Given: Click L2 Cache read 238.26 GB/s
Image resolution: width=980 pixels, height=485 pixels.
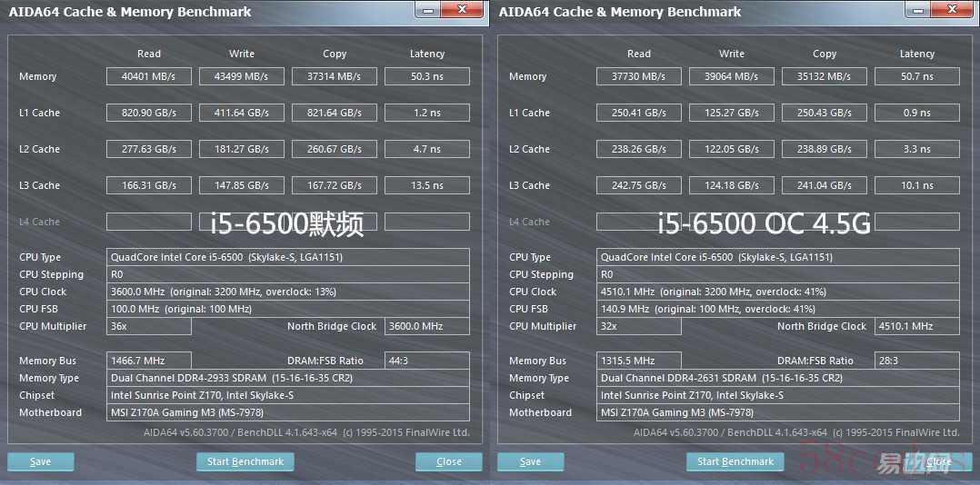Looking at the screenshot, I should (x=639, y=149).
